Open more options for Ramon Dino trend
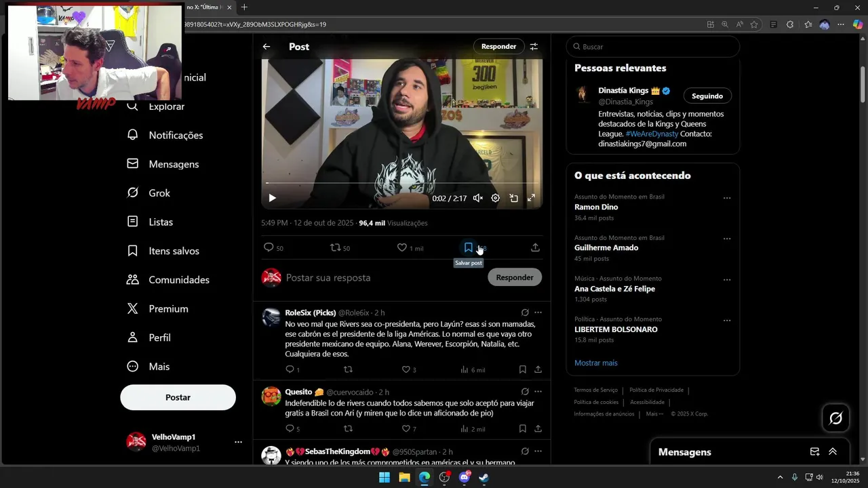Screen dimensions: 868x488 click(727, 199)
